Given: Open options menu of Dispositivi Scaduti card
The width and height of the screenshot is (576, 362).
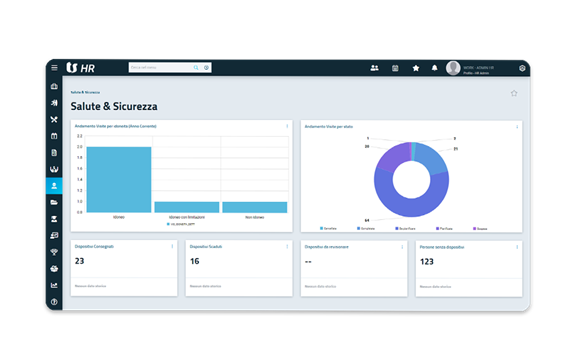Looking at the screenshot, I should point(287,247).
